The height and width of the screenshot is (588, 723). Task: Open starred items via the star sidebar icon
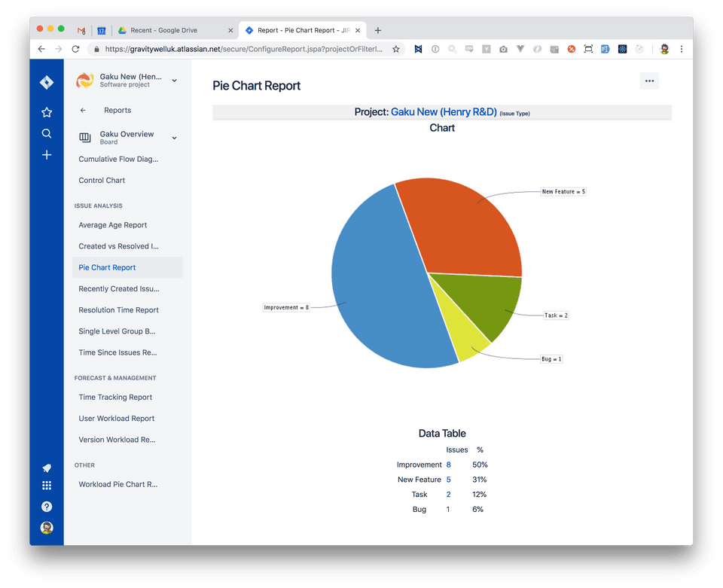coord(46,111)
